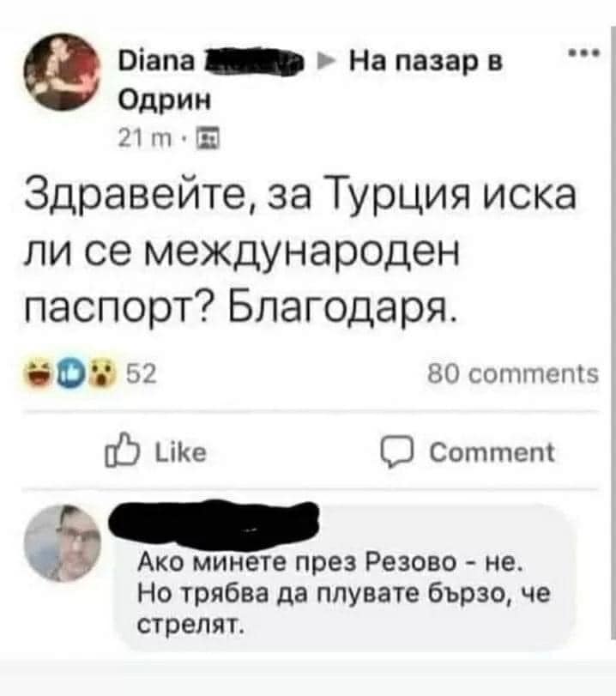This screenshot has width=616, height=696.
Task: Select the Wow surprised reaction emoji
Action: (x=102, y=374)
